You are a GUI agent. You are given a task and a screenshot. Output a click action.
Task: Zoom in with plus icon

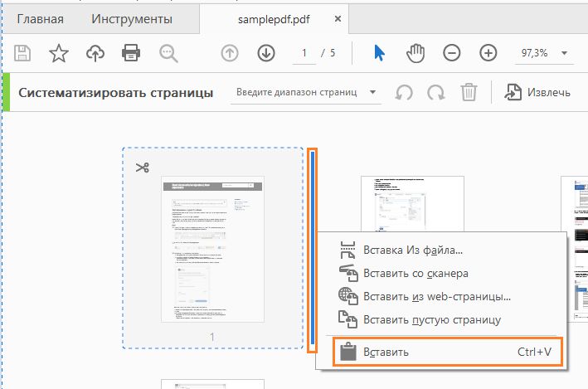[488, 53]
